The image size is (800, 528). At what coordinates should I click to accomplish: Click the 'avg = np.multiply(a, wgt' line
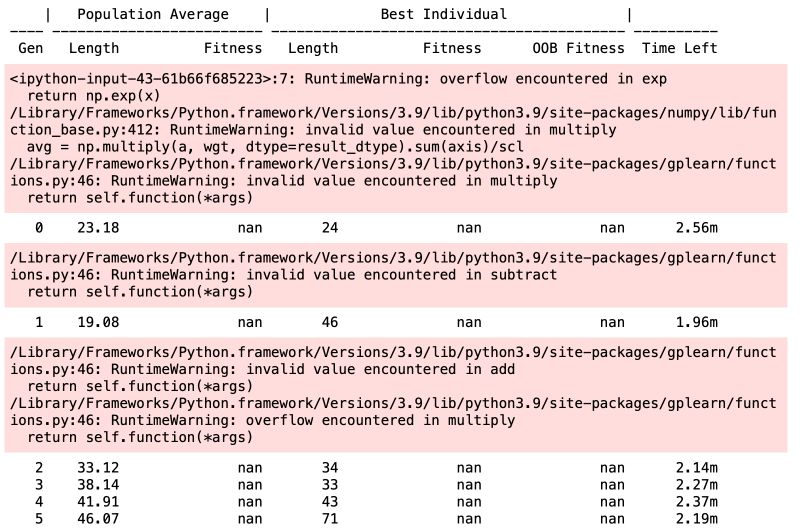[x=275, y=147]
